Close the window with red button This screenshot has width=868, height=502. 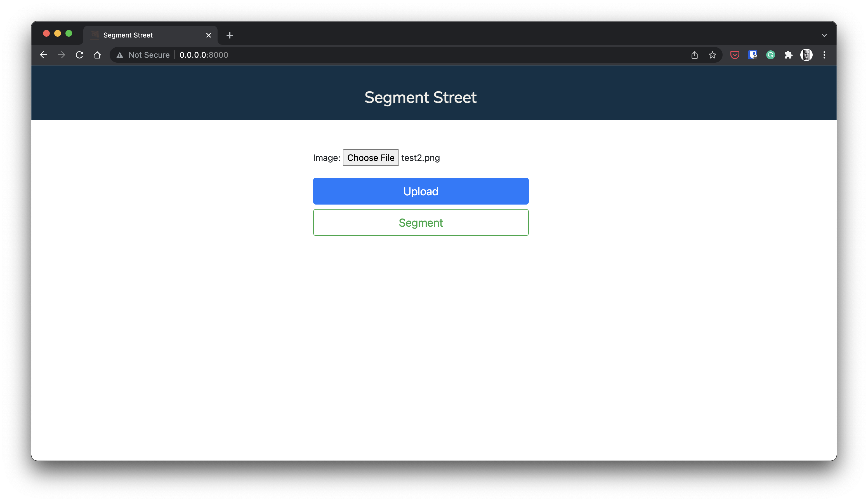click(46, 33)
